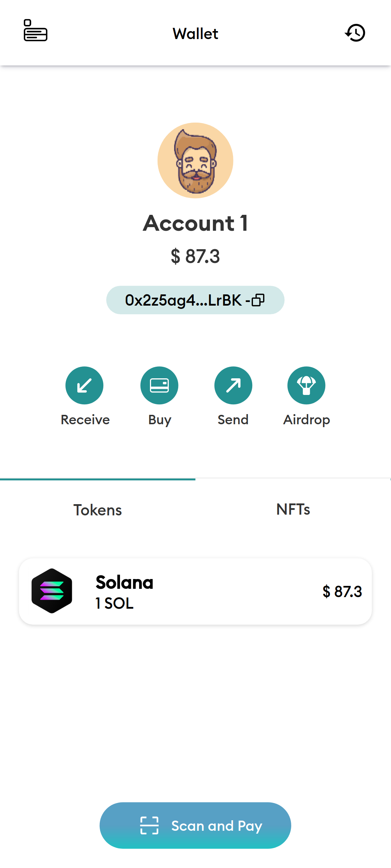Click the Account 1 name
The image size is (391, 868).
195,223
